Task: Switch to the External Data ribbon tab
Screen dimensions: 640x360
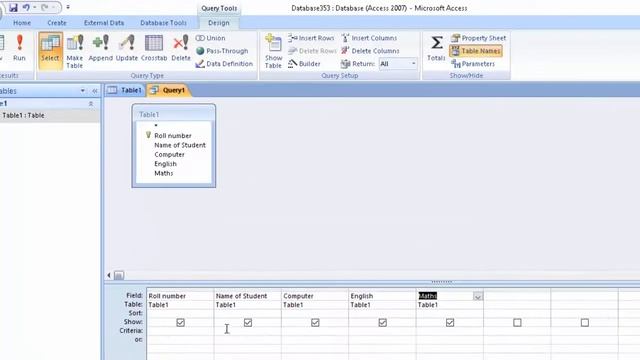Action: 104,23
